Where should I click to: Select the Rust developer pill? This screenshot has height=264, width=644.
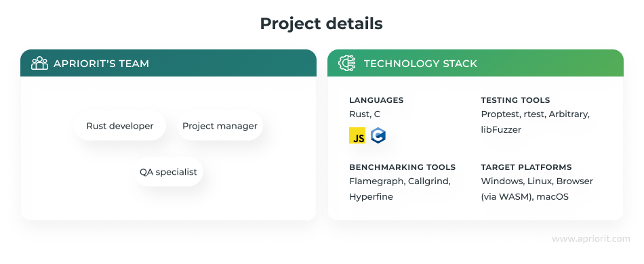point(120,126)
